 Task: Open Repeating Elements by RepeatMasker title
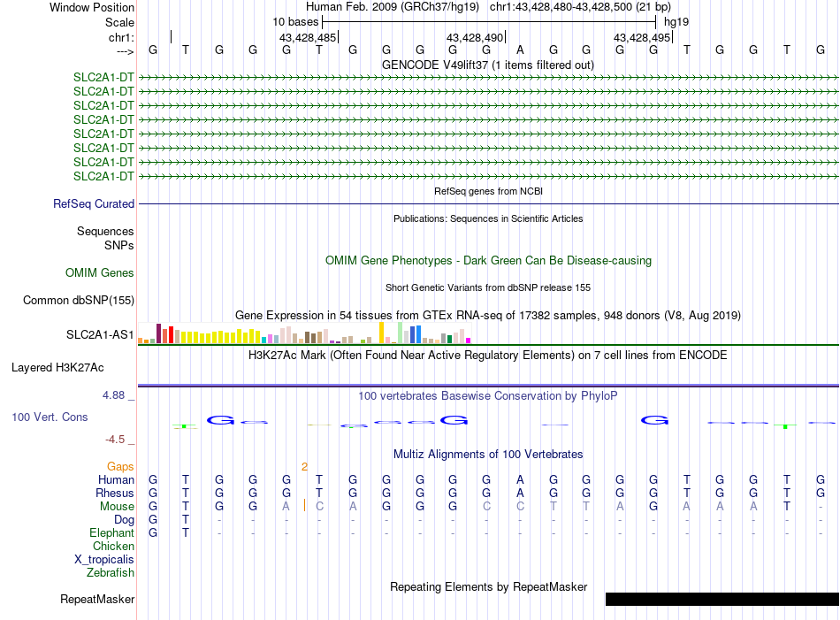click(x=488, y=587)
